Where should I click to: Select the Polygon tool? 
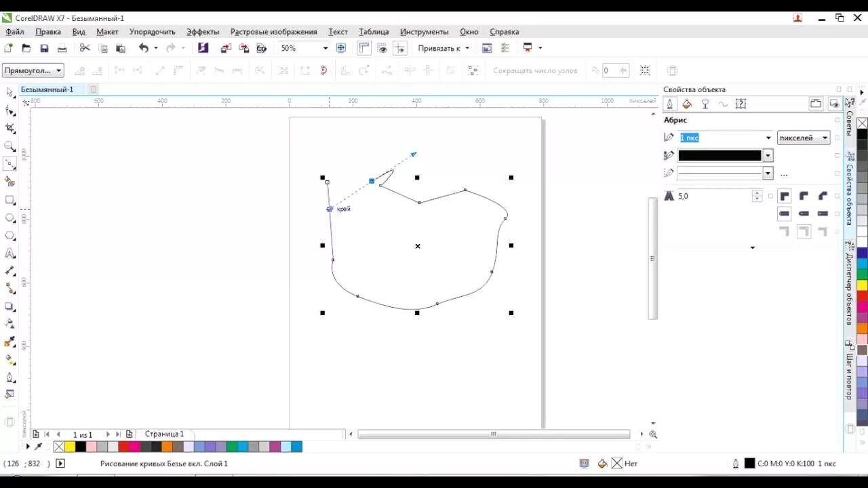tap(10, 235)
